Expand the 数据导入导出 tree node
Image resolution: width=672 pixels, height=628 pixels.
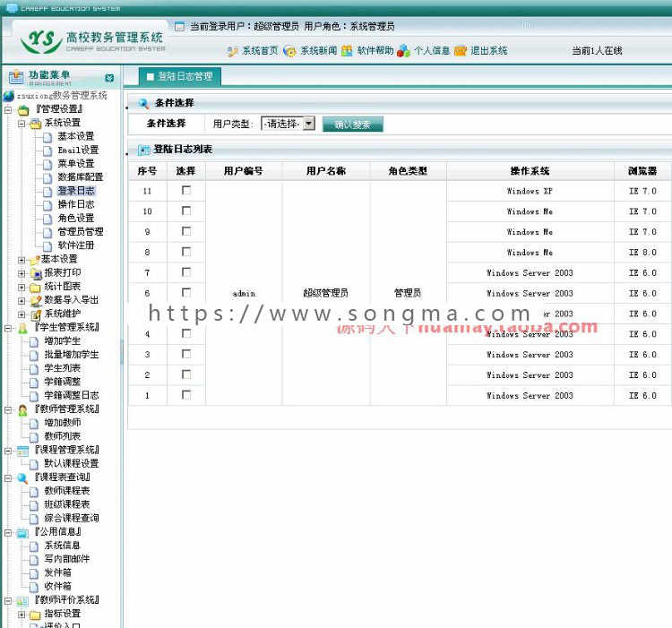[22, 301]
